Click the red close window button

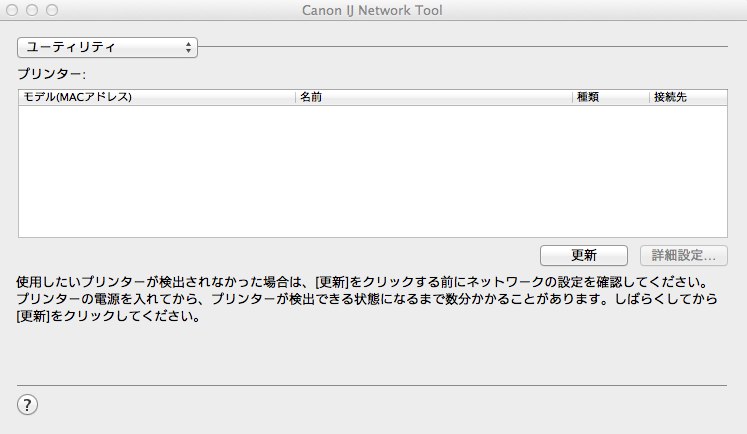coord(12,10)
